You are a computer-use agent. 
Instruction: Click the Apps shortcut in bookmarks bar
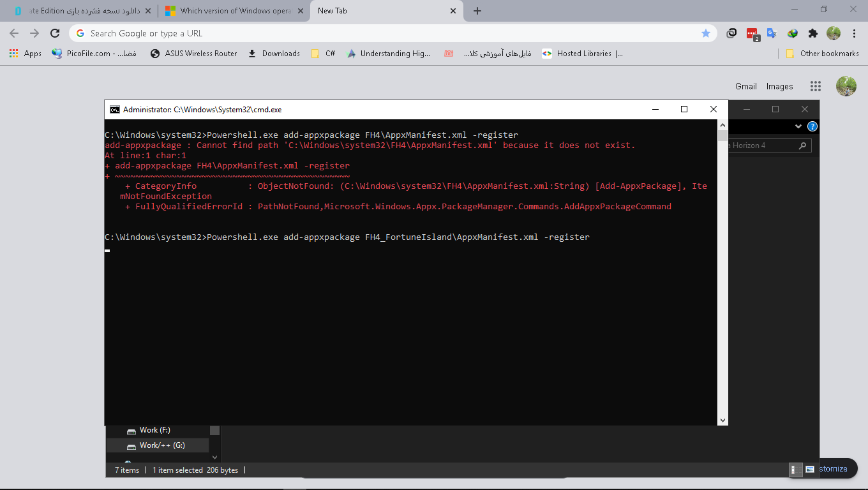[26, 54]
